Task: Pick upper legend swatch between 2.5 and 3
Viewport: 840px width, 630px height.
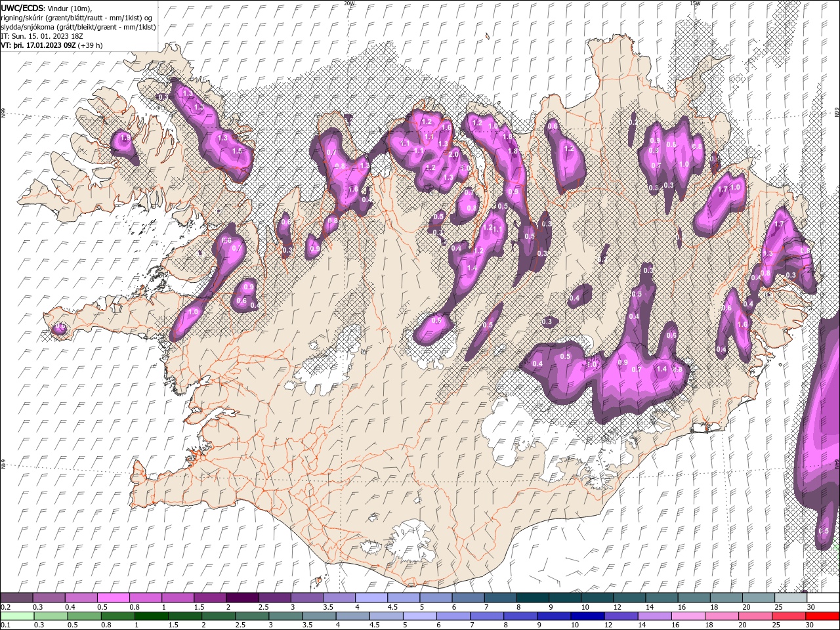Action: coord(275,597)
